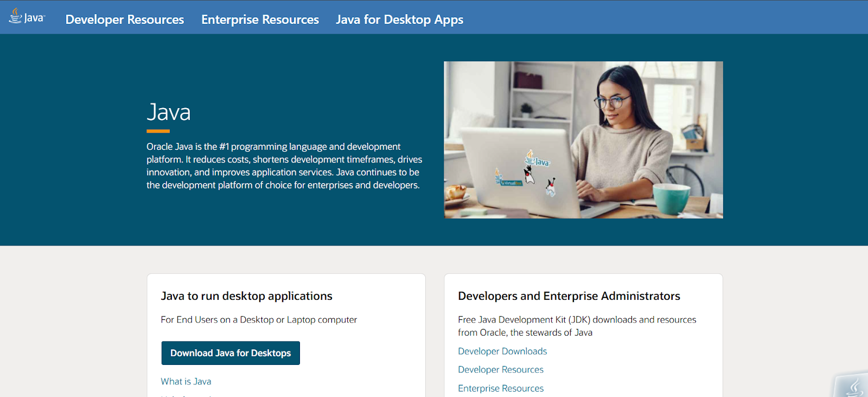Screen dimensions: 868x397
Task: Open Developer Resources link in the Developers card
Action: point(501,370)
